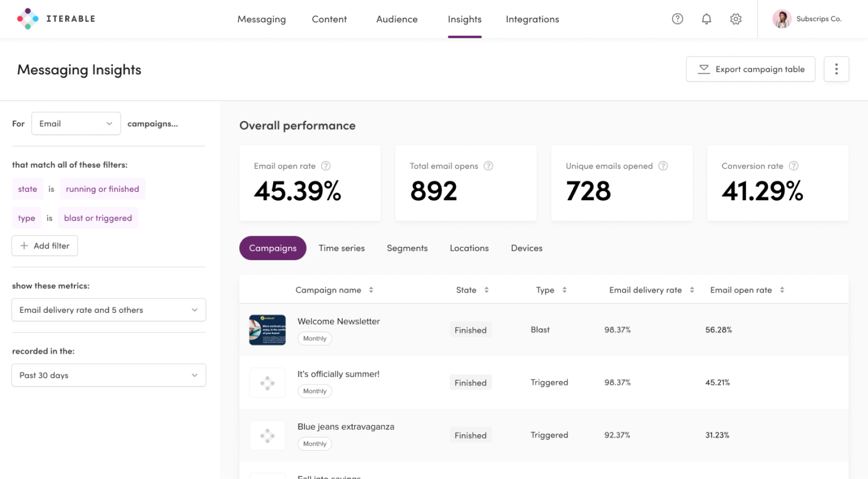Click info icon next to Email open rate
Viewport: 868px width, 479px height.
coord(326,166)
